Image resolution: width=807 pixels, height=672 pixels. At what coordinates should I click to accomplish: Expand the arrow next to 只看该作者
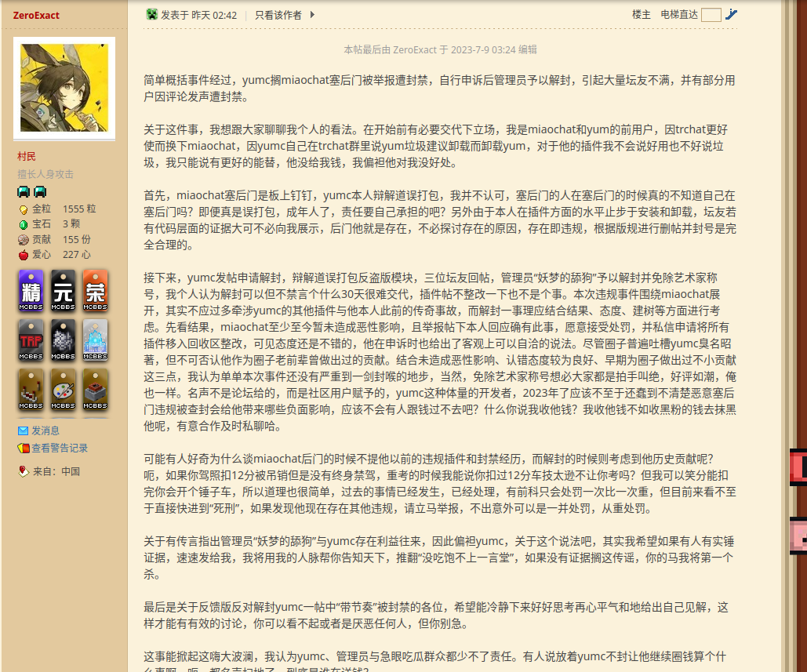(x=312, y=14)
